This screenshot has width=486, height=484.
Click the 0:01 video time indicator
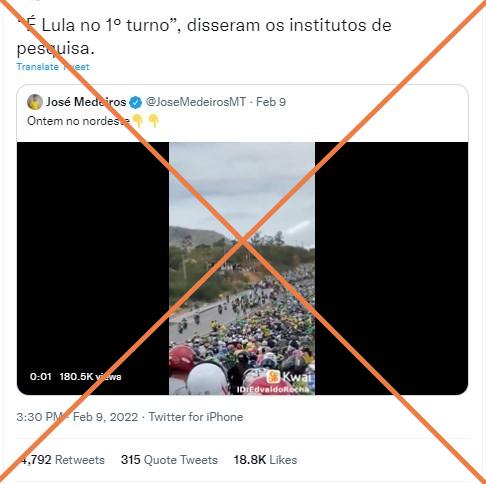click(x=40, y=377)
